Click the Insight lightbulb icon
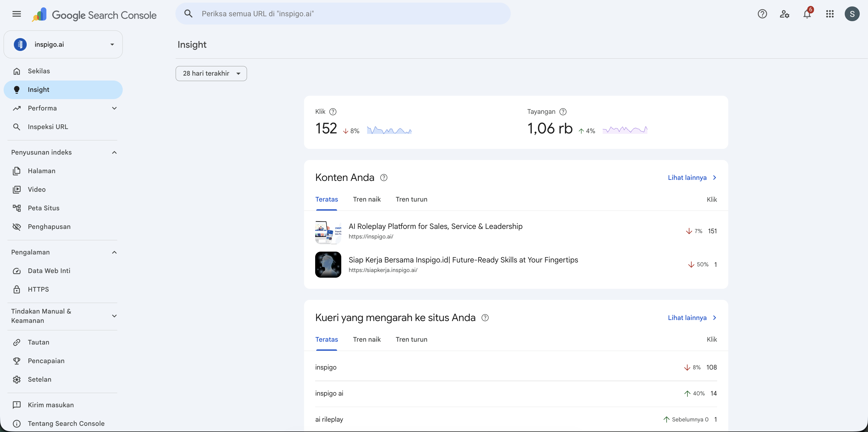Image resolution: width=868 pixels, height=432 pixels. point(17,90)
